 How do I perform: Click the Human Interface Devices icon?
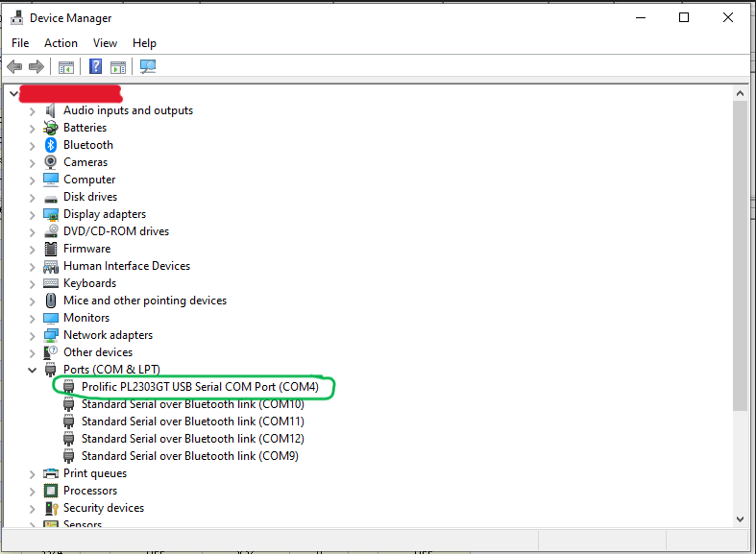click(51, 266)
